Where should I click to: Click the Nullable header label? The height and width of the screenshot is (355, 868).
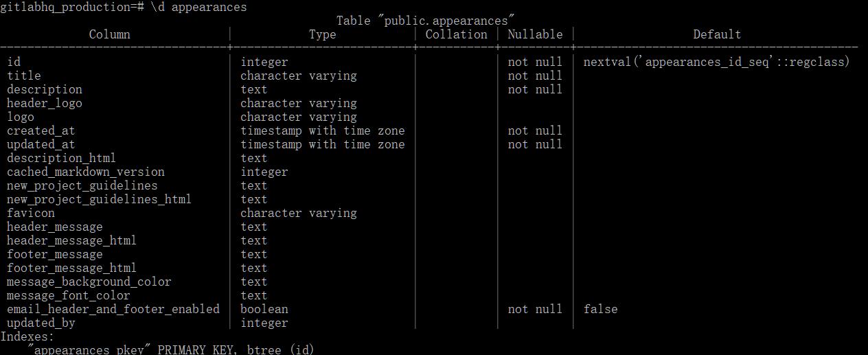(535, 34)
